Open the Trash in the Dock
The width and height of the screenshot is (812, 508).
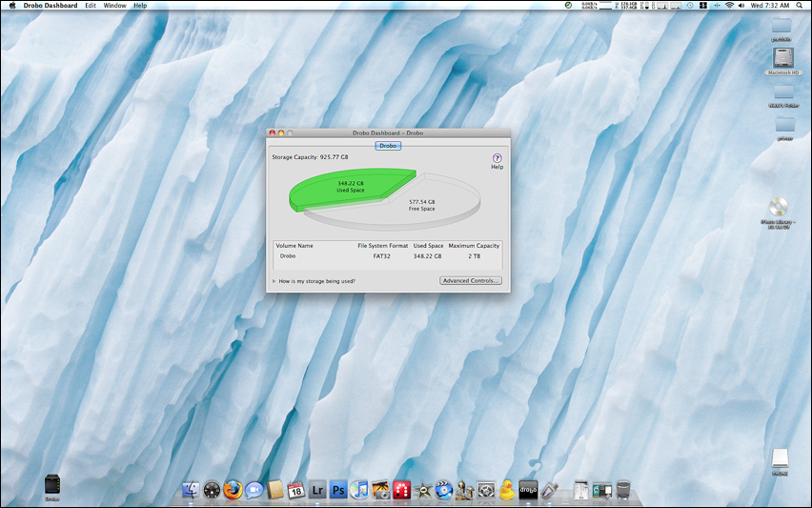tap(623, 489)
